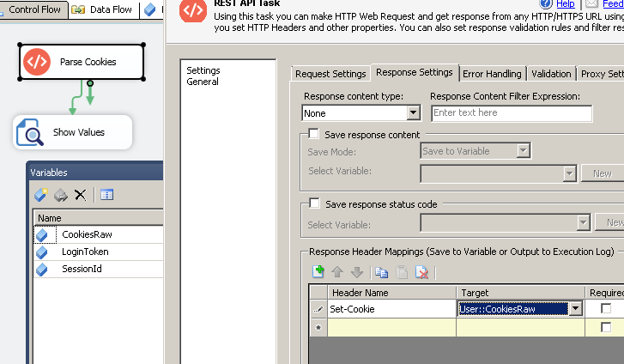
Task: Open the grid options icon in Variables
Action: pos(106,195)
